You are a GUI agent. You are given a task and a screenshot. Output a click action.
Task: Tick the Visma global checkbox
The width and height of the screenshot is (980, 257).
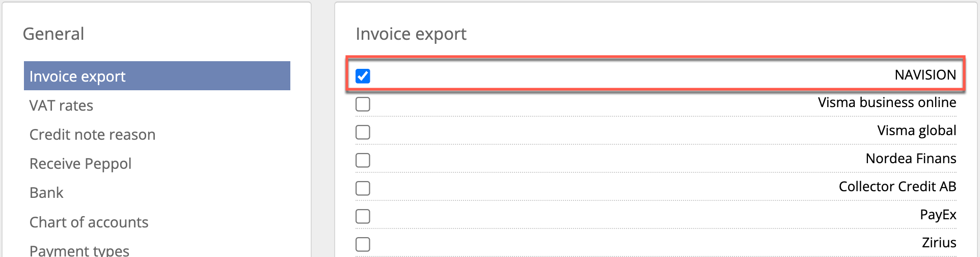click(363, 132)
